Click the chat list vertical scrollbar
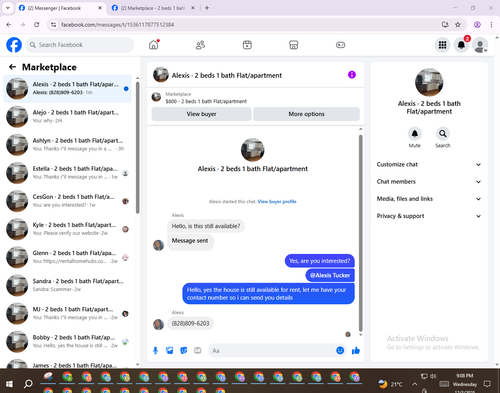 (x=138, y=147)
